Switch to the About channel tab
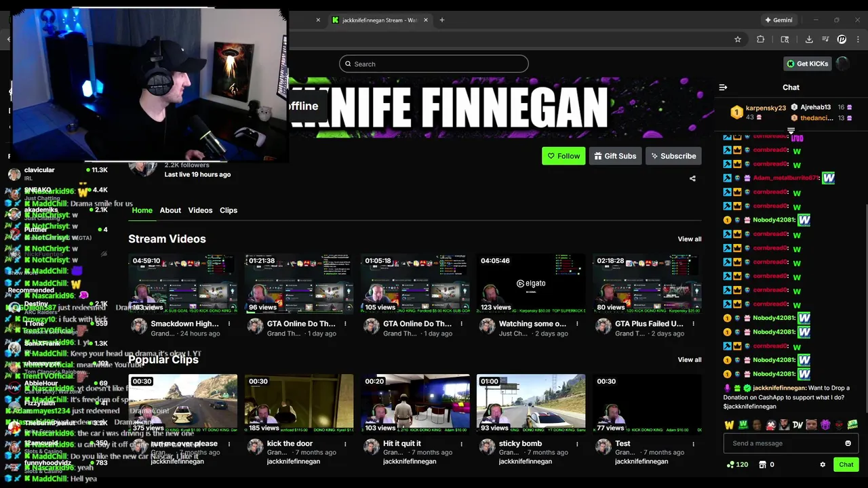Image resolution: width=868 pixels, height=488 pixels. (170, 210)
